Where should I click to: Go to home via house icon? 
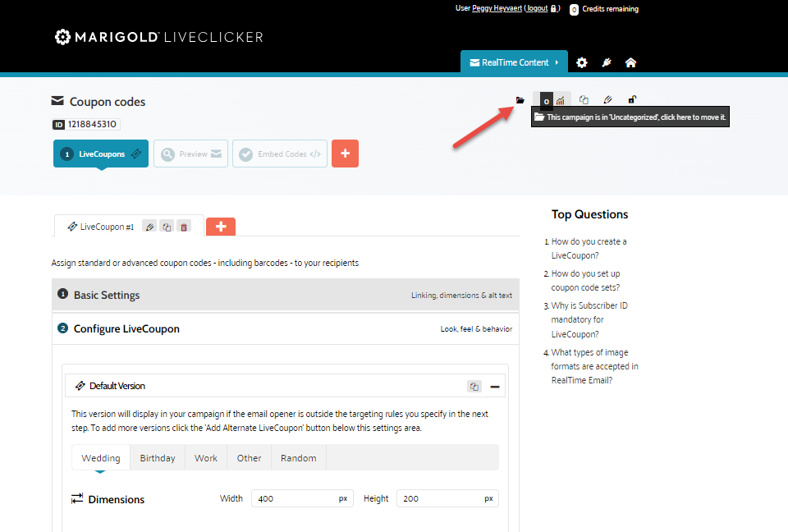click(x=630, y=63)
